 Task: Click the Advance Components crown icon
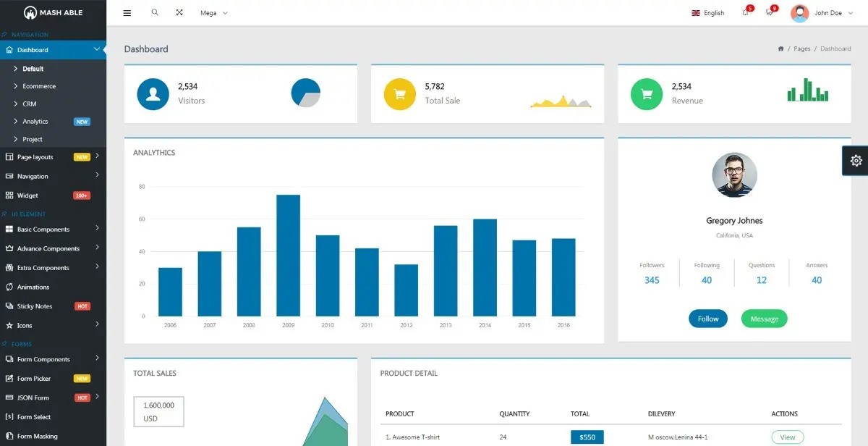point(9,248)
